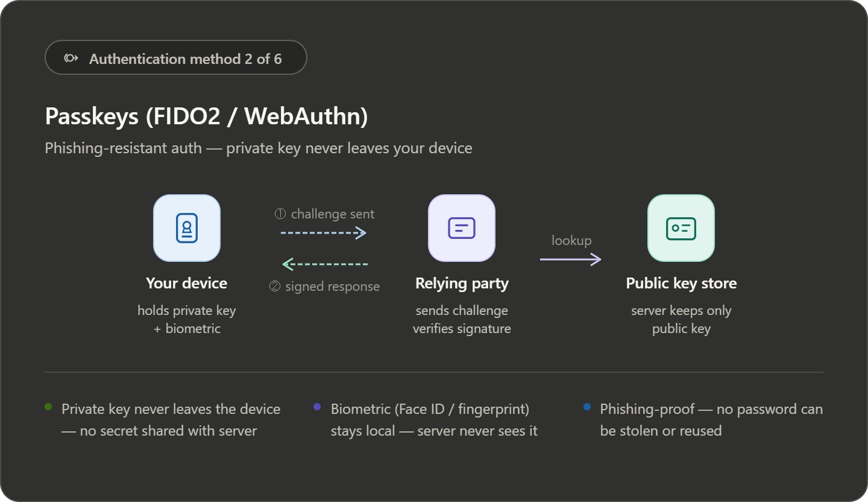Click the solid lookup arrow
This screenshot has width=868, height=502.
(570, 259)
